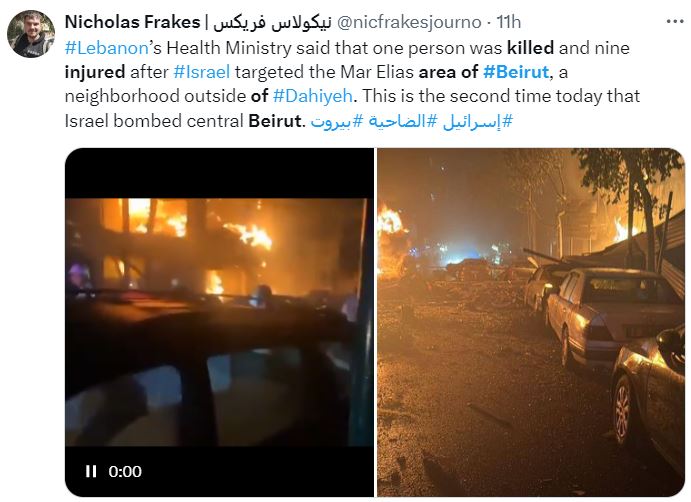Click the #Lebanon hashtag
691x502 pixels.
tap(106, 48)
